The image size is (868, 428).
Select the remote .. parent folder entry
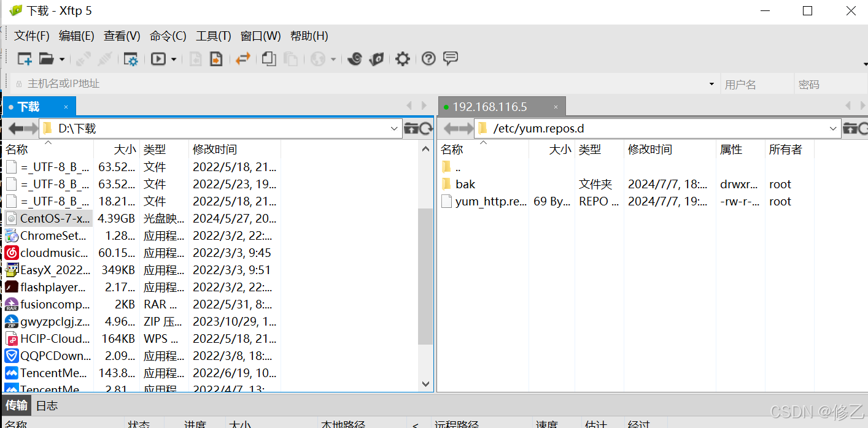coord(451,167)
